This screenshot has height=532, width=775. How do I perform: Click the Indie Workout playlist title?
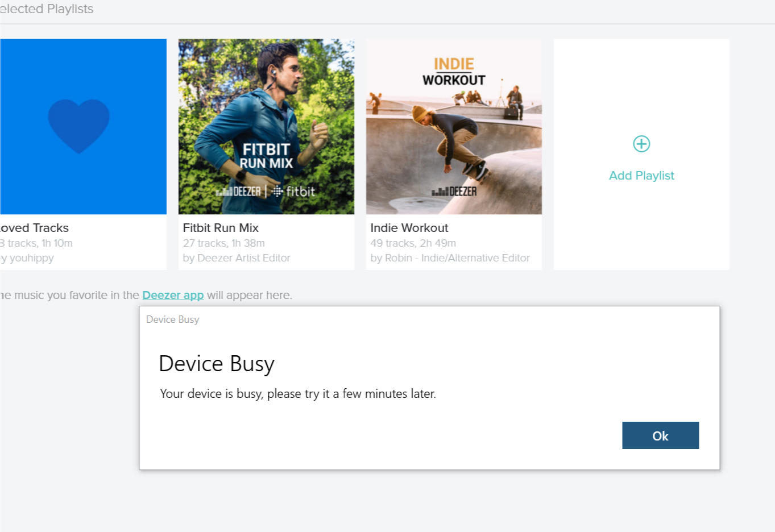[409, 227]
